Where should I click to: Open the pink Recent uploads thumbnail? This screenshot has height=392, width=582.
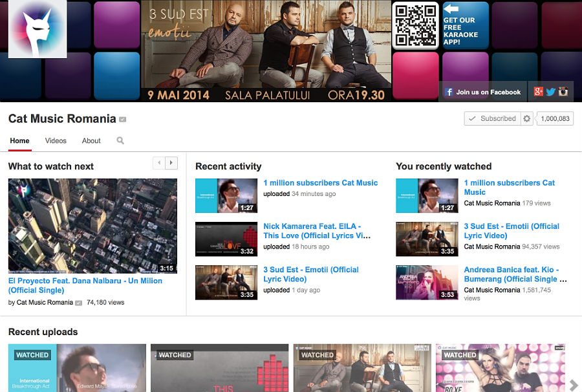[501, 368]
